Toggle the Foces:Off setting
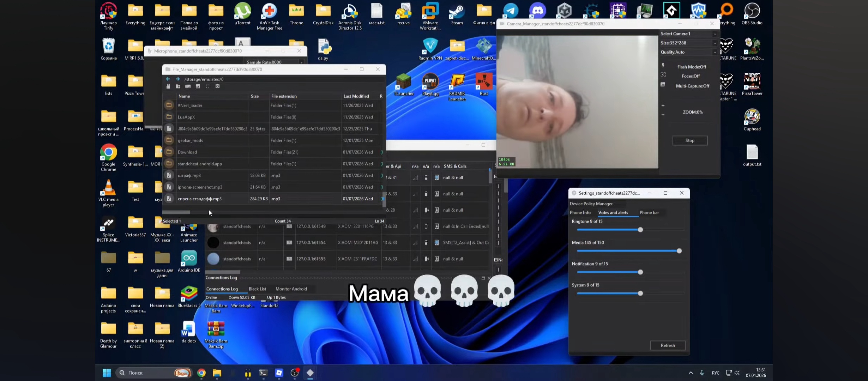 [691, 76]
